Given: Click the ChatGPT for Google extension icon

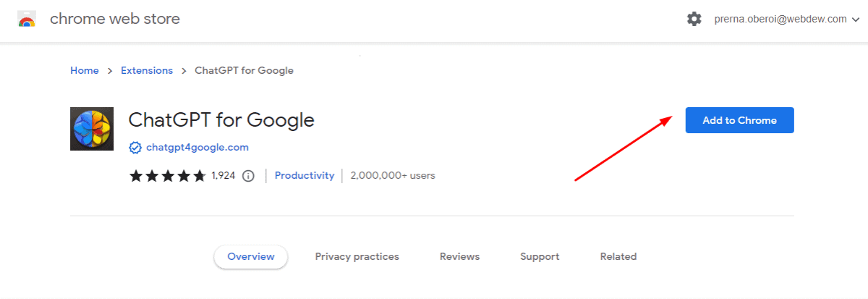Looking at the screenshot, I should pyautogui.click(x=92, y=129).
